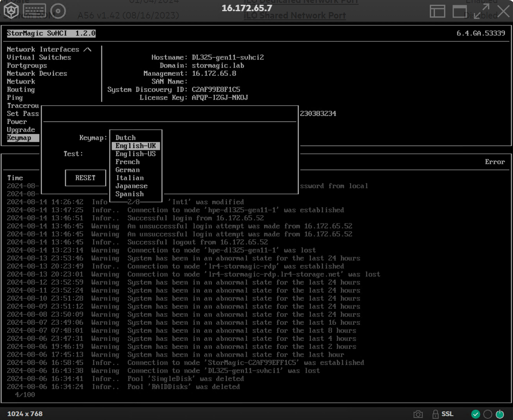Click the SSL padlock icon
The height and width of the screenshot is (420, 513).
tap(435, 414)
